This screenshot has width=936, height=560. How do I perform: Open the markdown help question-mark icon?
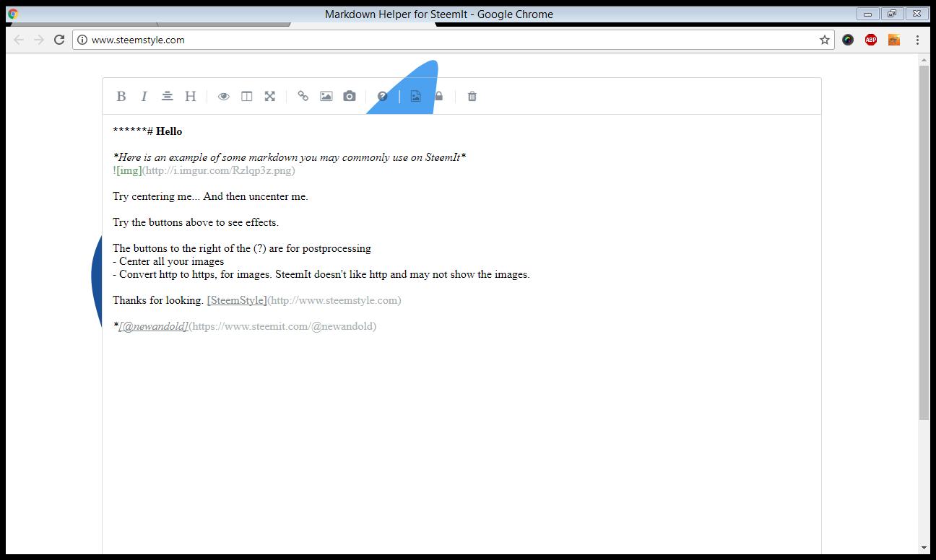tap(383, 96)
